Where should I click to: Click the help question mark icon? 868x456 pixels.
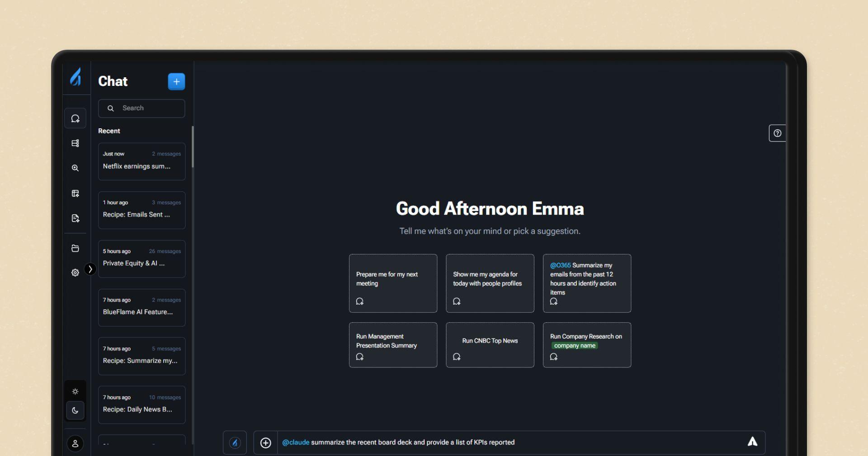pos(777,133)
